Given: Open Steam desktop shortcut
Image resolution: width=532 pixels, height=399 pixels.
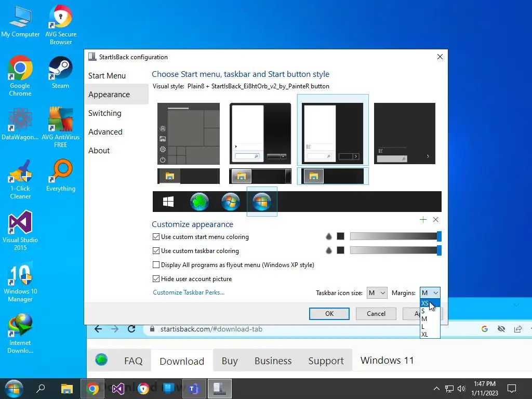Looking at the screenshot, I should point(60,72).
